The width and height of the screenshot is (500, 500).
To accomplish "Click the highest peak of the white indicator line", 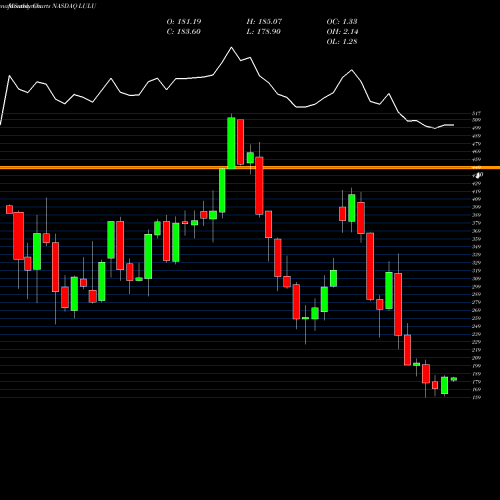I will tap(232, 48).
